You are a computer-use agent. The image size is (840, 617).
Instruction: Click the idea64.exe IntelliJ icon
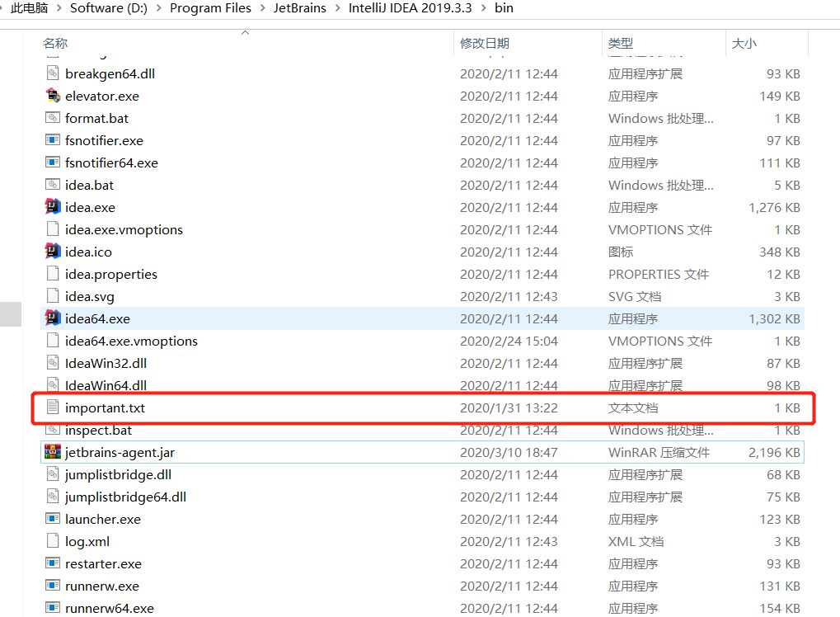(53, 318)
